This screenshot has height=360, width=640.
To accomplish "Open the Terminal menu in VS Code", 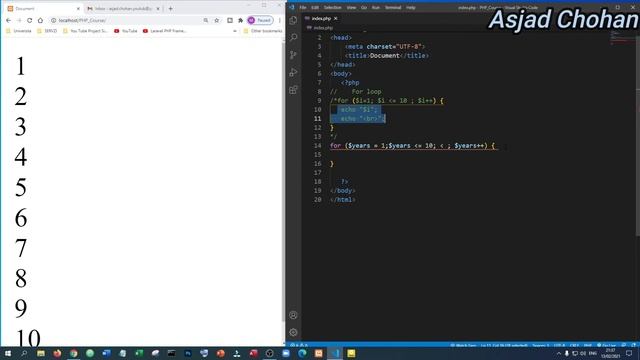I will [x=393, y=7].
